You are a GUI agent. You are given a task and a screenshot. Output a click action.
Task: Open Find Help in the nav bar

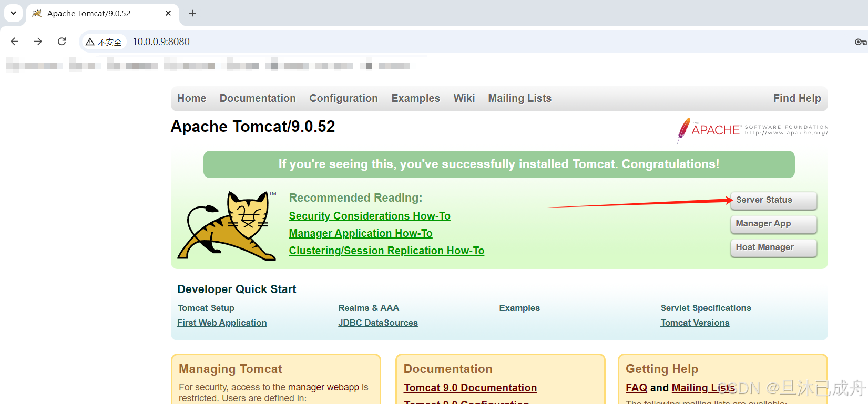797,98
